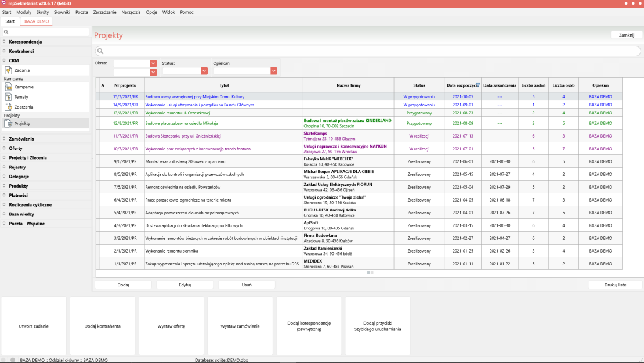
Task: Switch to the :BAZA DEMO tab
Action: point(36,21)
